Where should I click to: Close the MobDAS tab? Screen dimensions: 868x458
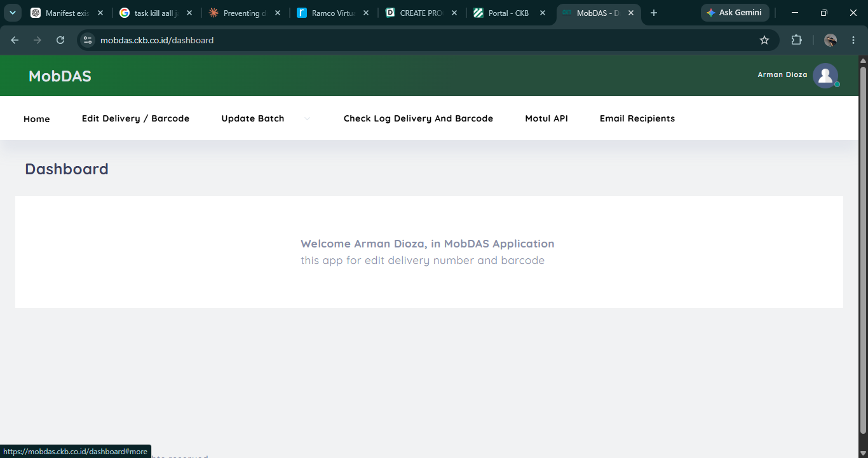coord(631,13)
